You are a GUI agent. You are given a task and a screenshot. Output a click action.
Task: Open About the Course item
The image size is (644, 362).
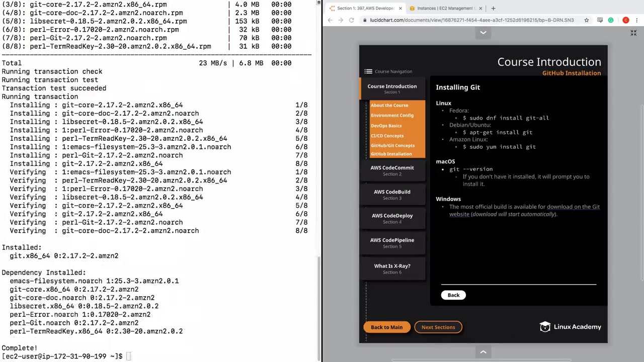(389, 105)
